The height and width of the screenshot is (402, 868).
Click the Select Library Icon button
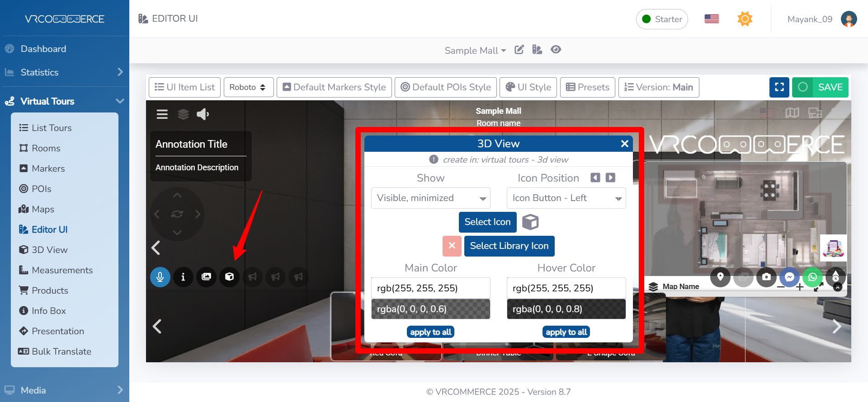pos(509,246)
